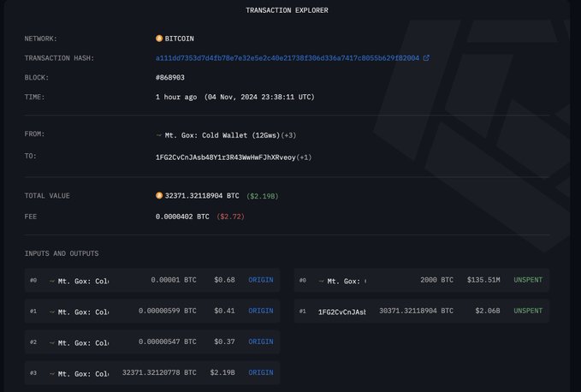Click the Mt. Gox icon in output #0
This screenshot has width=581, height=392.
coord(321,282)
